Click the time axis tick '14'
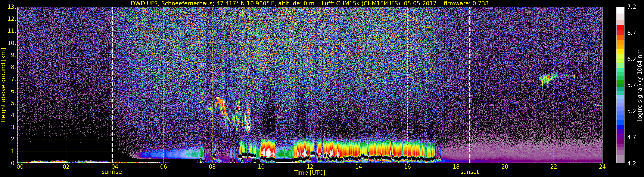This screenshot has height=177, width=644. [358, 167]
